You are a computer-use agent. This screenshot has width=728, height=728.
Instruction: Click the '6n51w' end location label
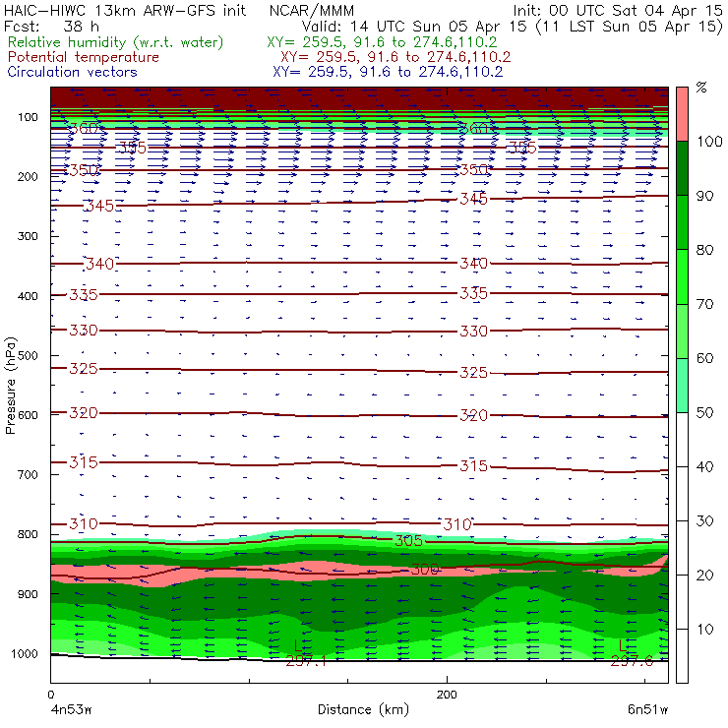click(647, 709)
